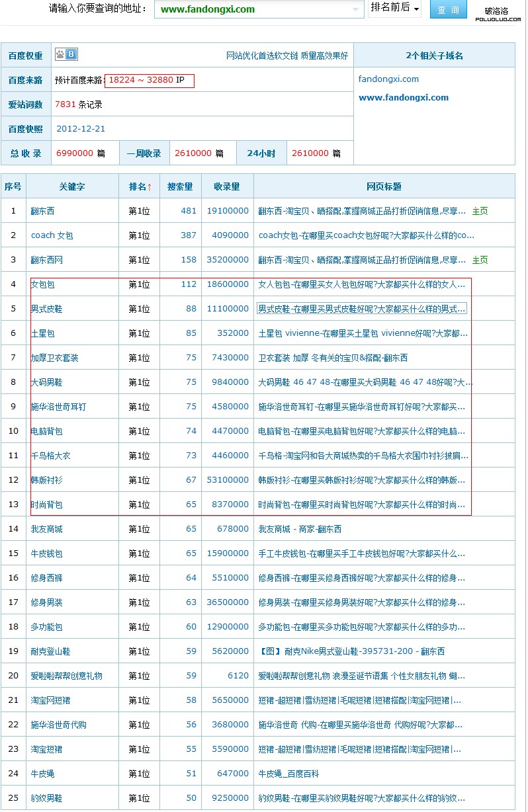Open keyword 牛皮绳

click(42, 774)
